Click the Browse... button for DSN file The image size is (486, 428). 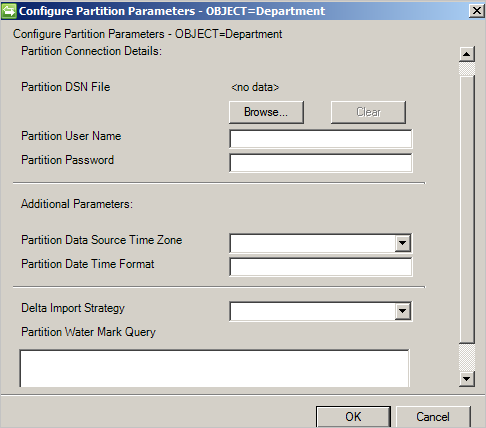pos(266,112)
